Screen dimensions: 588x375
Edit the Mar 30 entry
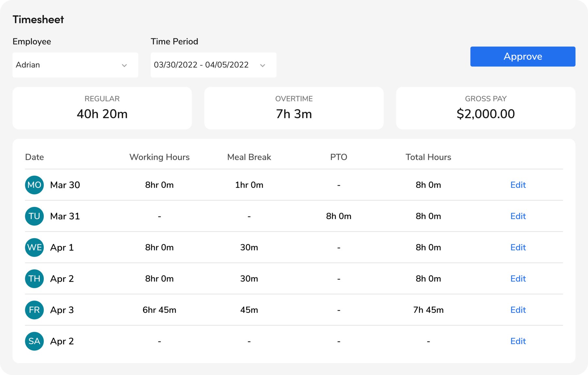(x=518, y=185)
